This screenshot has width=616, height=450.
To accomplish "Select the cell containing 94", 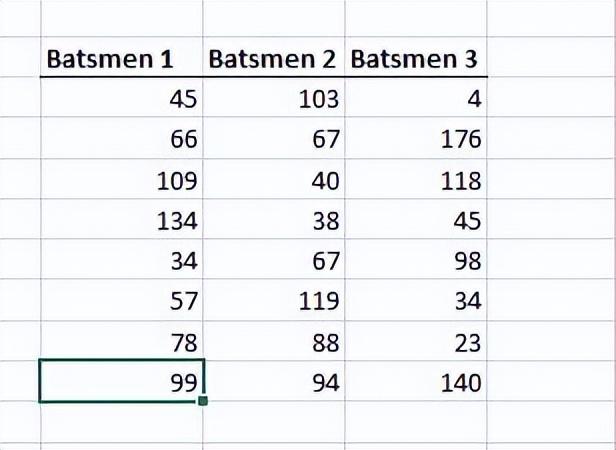I will click(x=274, y=381).
